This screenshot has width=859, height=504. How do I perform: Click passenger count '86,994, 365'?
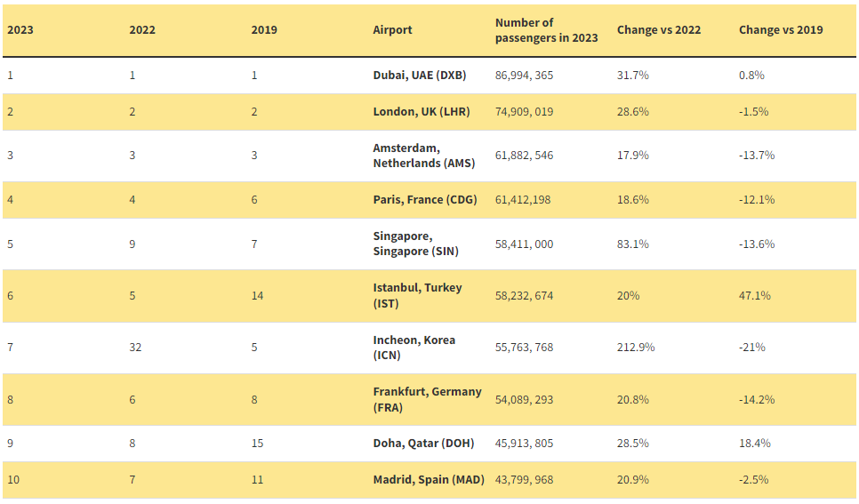(525, 75)
